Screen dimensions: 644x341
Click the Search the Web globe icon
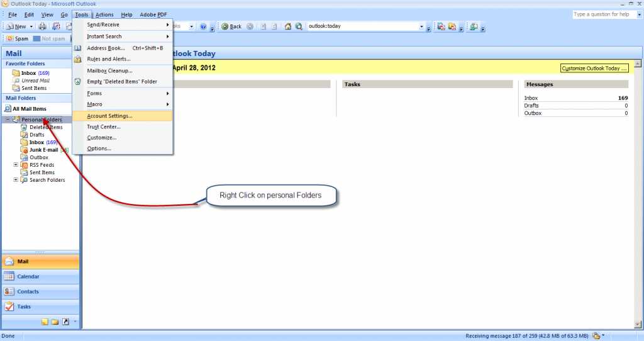click(299, 26)
